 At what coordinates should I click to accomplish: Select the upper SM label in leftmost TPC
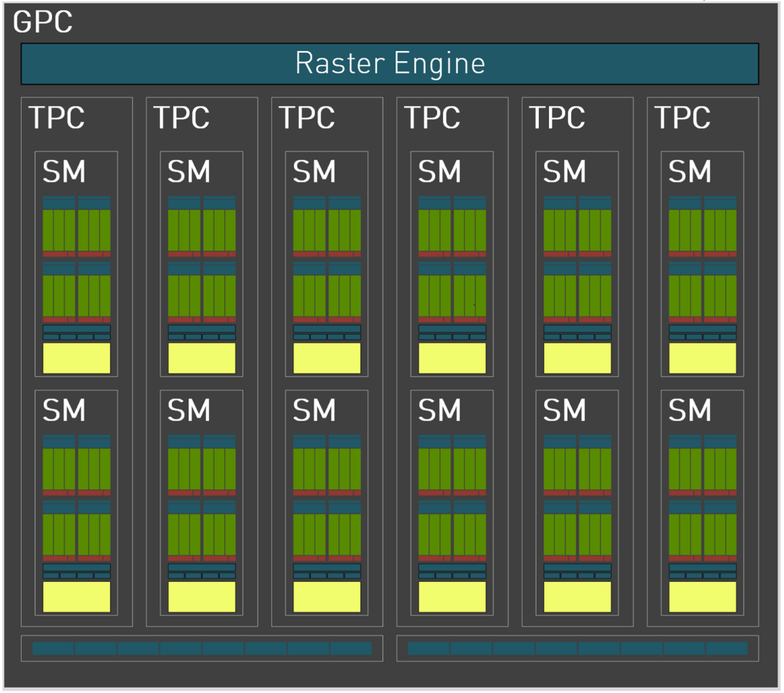click(x=64, y=171)
